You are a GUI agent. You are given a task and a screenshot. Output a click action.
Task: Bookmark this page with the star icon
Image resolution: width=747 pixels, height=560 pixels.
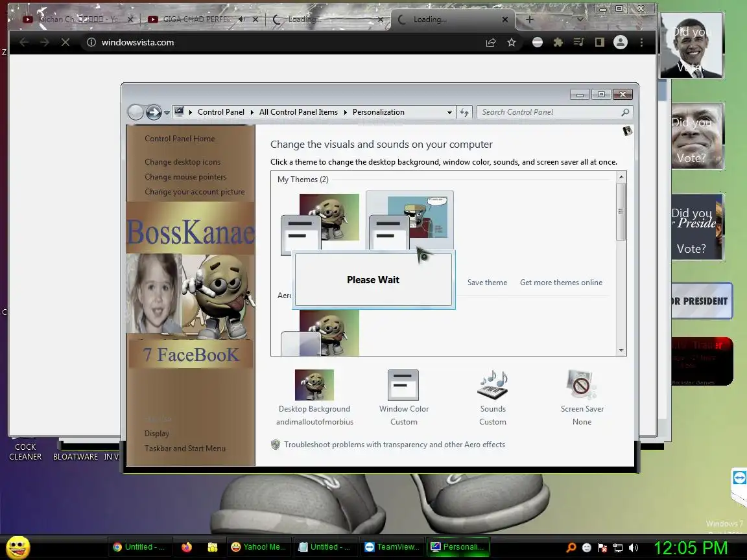[x=512, y=42]
